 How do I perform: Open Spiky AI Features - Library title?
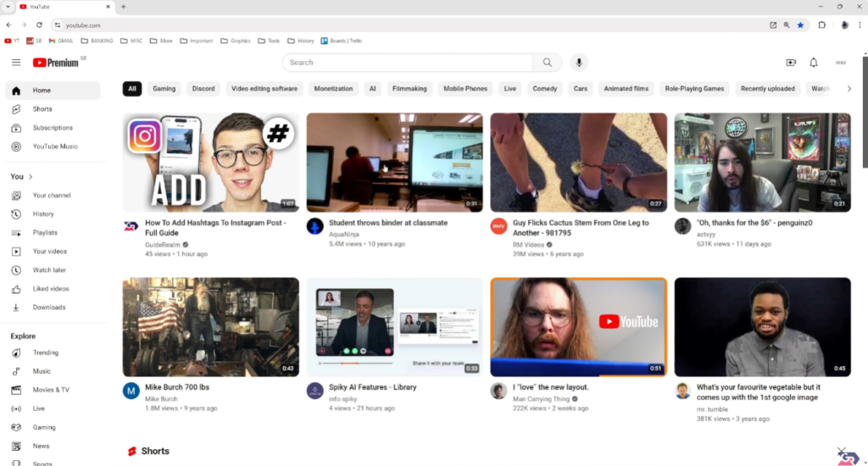point(373,387)
